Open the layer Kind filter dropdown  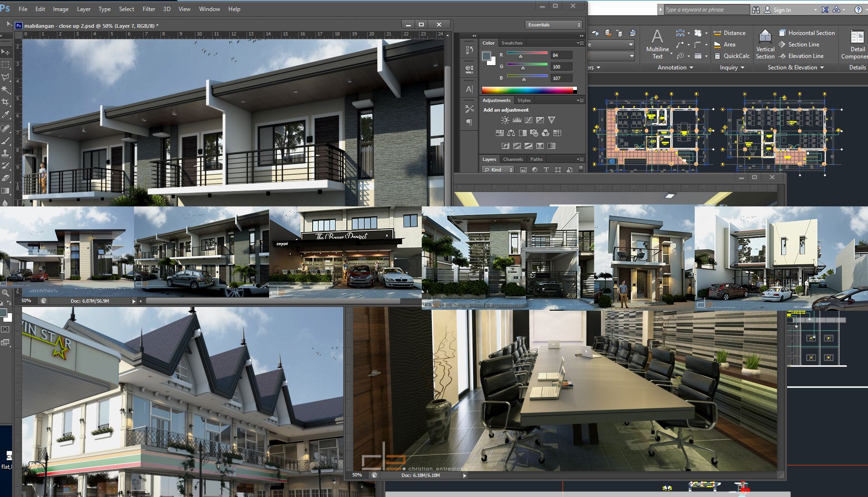click(498, 169)
